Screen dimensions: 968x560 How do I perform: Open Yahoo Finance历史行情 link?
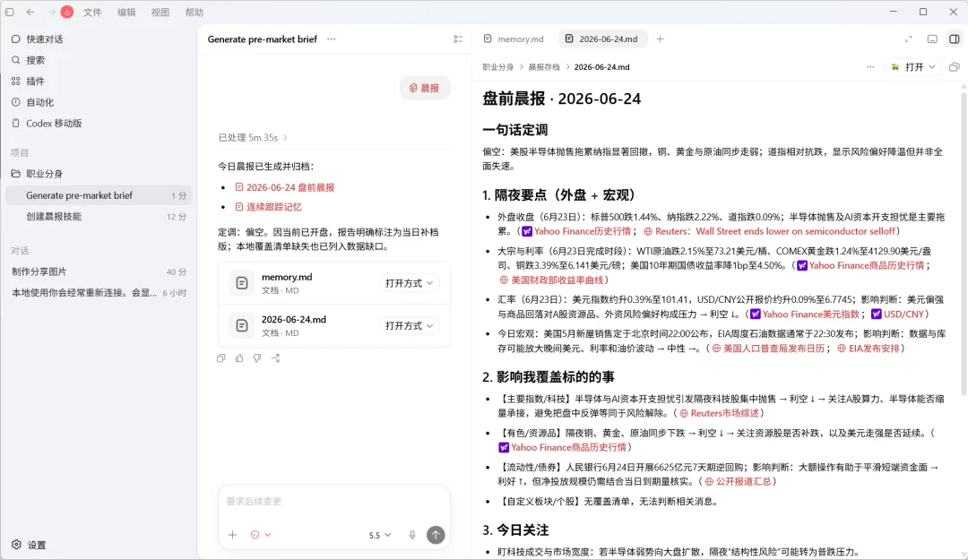tap(576, 231)
